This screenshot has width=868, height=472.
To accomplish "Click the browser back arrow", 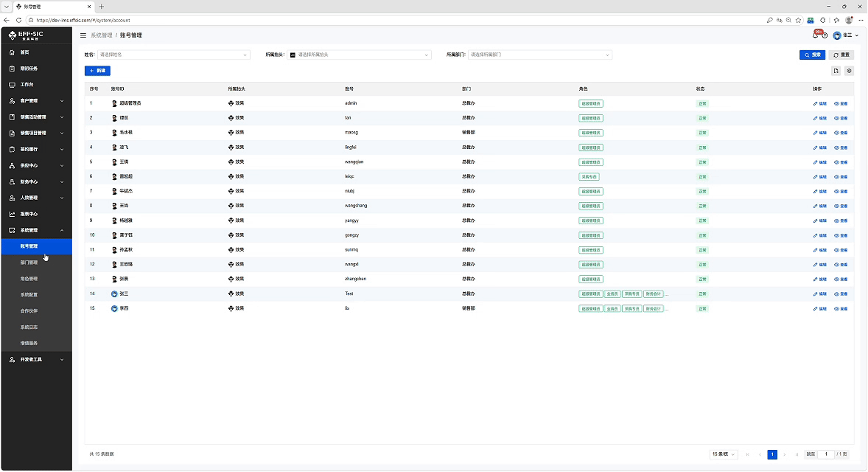I will click(x=7, y=21).
